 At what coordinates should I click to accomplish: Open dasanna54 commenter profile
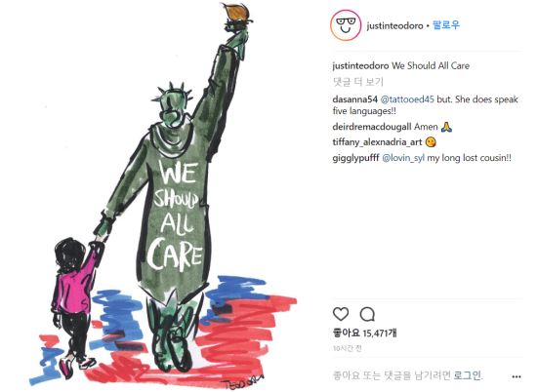click(354, 99)
